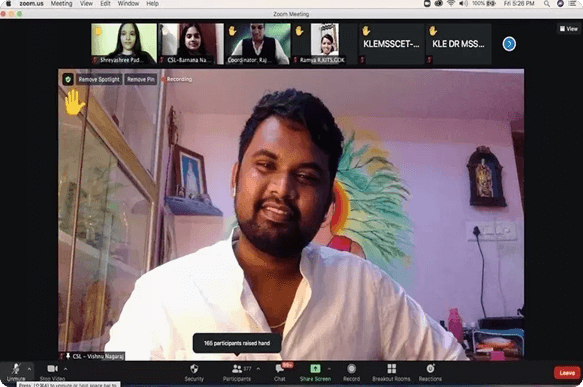Open Siri from menu bar
Image resolution: width=583 pixels, height=387 pixels.
click(x=560, y=4)
